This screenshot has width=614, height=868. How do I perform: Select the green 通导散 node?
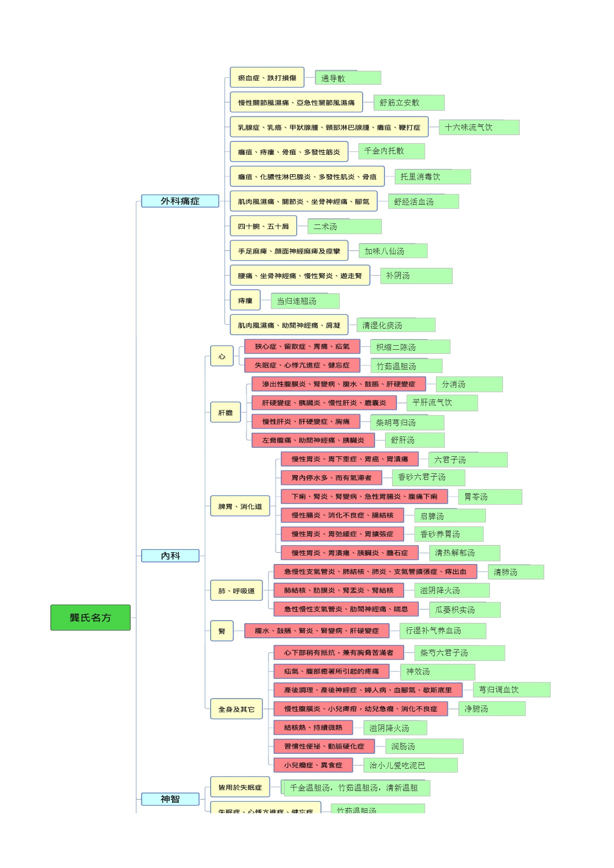pos(348,78)
